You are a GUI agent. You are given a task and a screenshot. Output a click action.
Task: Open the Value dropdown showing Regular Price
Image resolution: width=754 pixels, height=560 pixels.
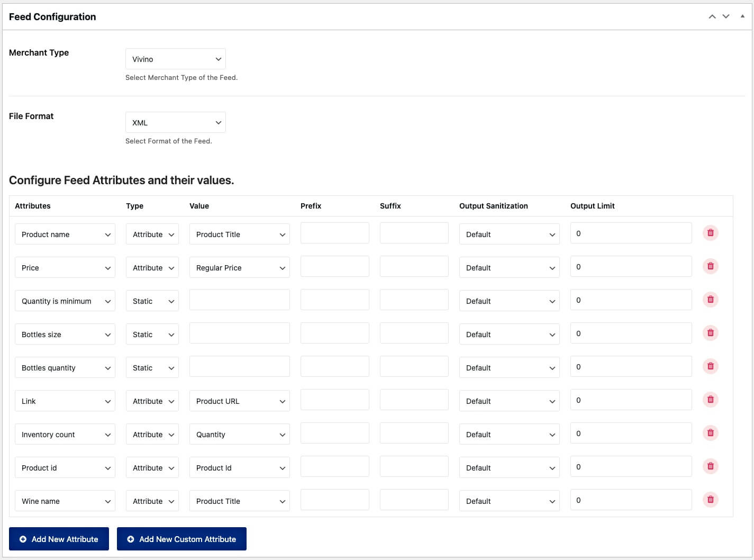(239, 267)
